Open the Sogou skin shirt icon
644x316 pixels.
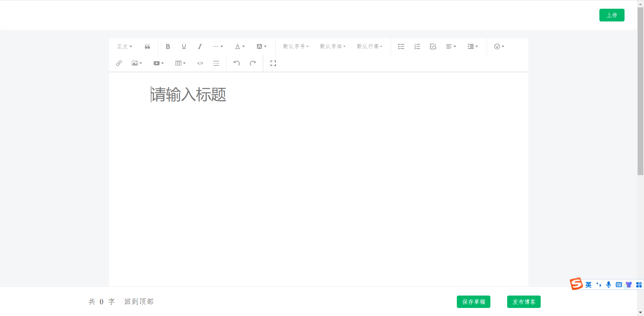(629, 285)
